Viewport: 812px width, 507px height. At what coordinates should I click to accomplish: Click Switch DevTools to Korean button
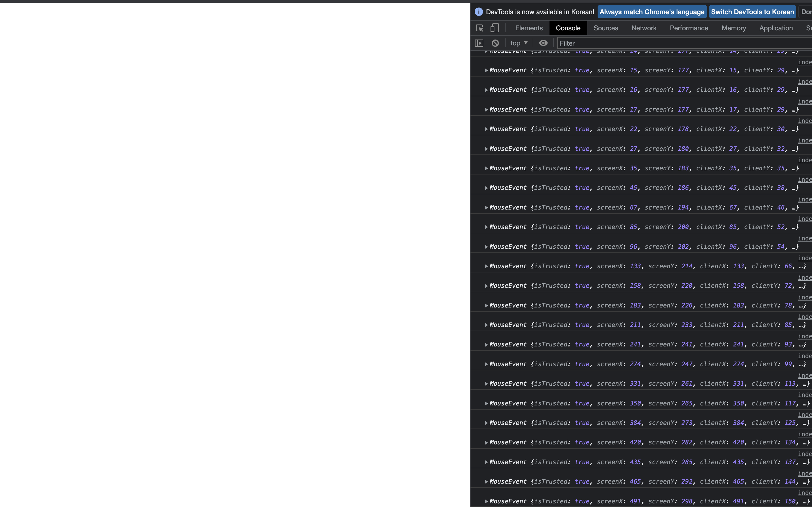coord(752,12)
